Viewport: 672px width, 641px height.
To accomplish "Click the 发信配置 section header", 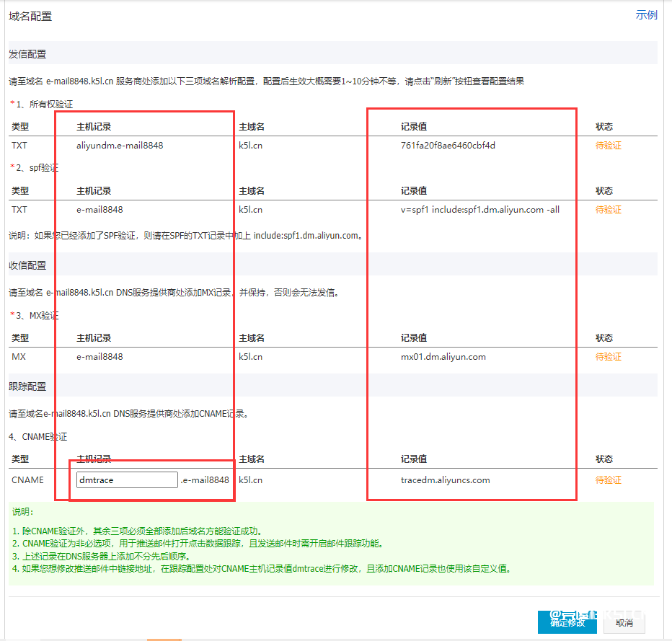I will coord(27,53).
